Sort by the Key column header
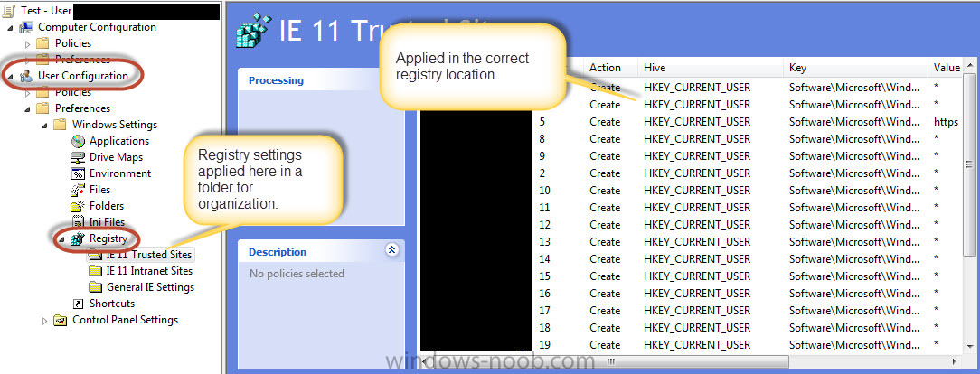The image size is (980, 374). coord(855,68)
